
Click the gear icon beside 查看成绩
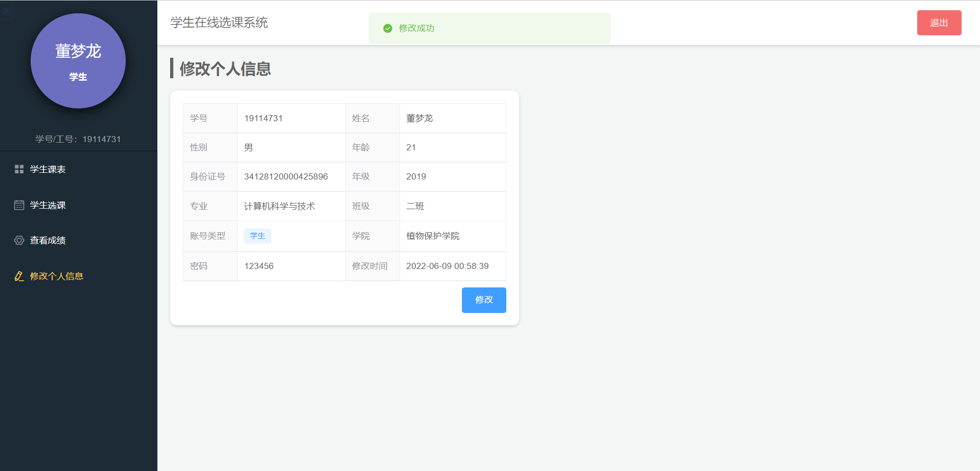click(19, 240)
